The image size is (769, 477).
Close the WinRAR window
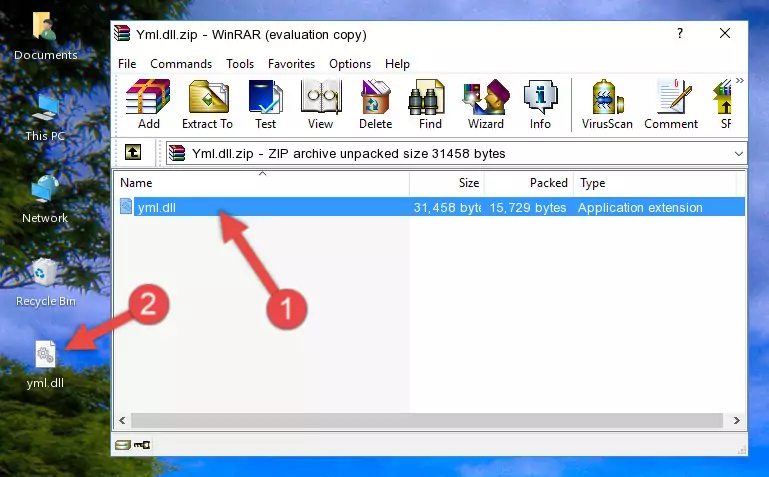(x=725, y=33)
